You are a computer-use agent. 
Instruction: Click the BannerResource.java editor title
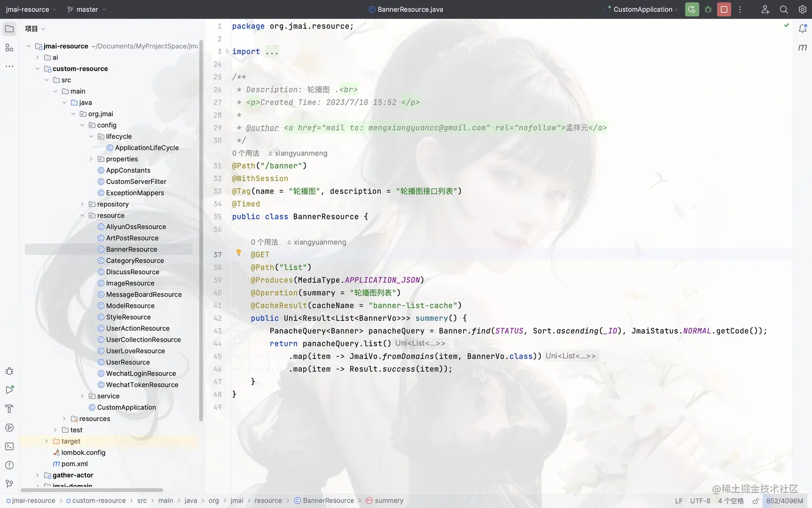pos(405,9)
